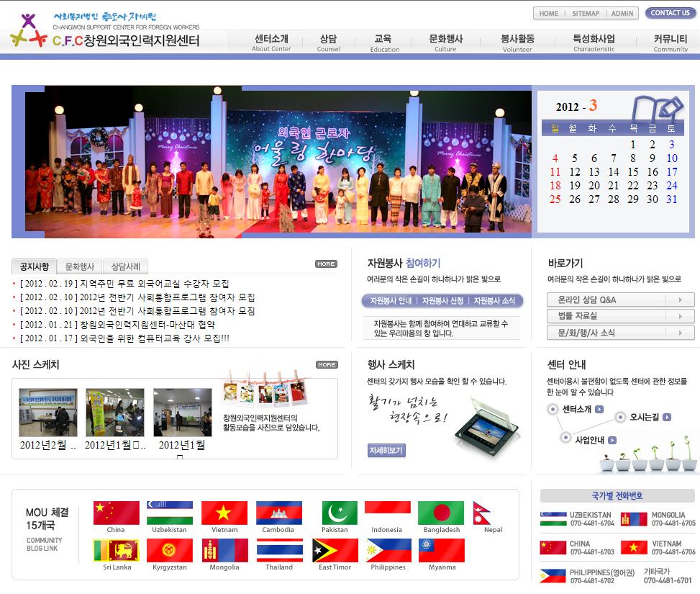Open 자원봉사 안내 link
The image size is (700, 594).
click(391, 301)
